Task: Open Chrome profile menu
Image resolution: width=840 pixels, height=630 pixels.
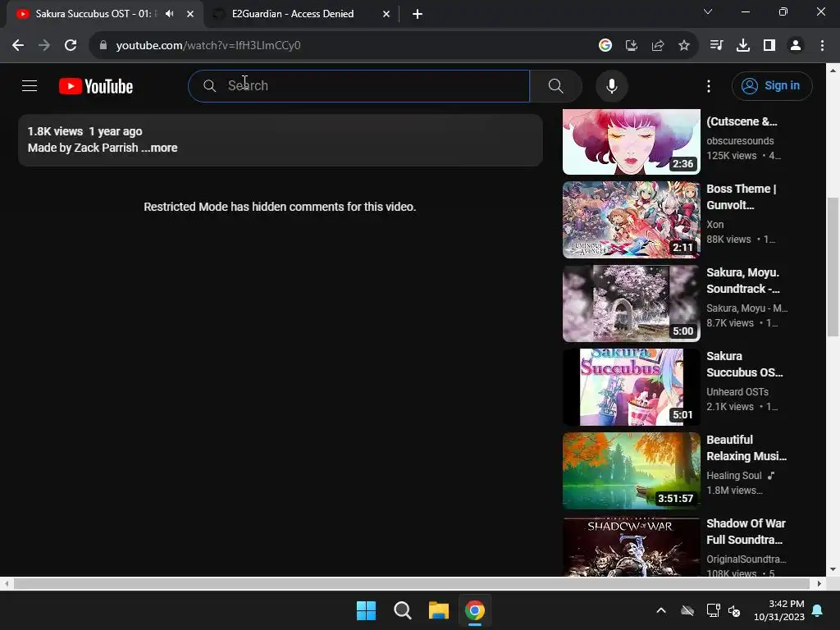Action: pos(796,46)
